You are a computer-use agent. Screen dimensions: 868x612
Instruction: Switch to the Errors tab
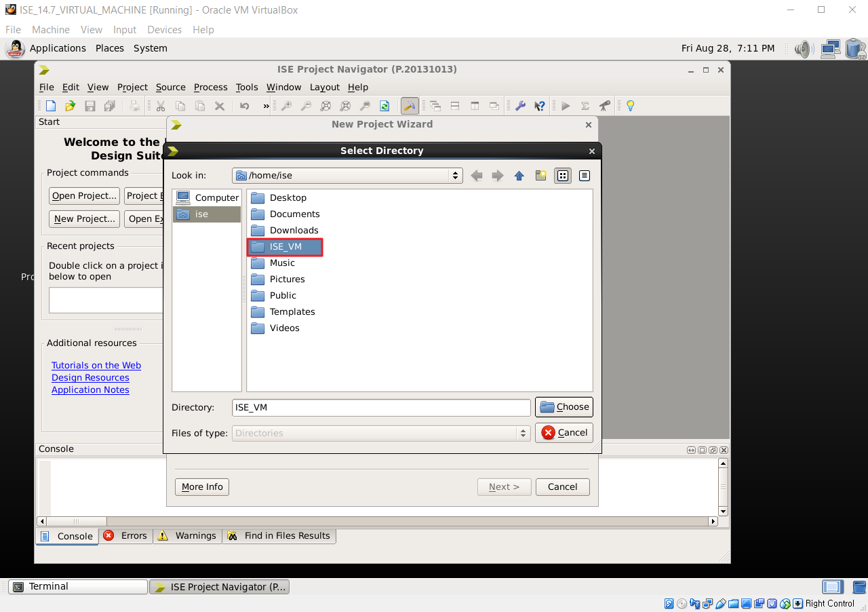point(125,536)
